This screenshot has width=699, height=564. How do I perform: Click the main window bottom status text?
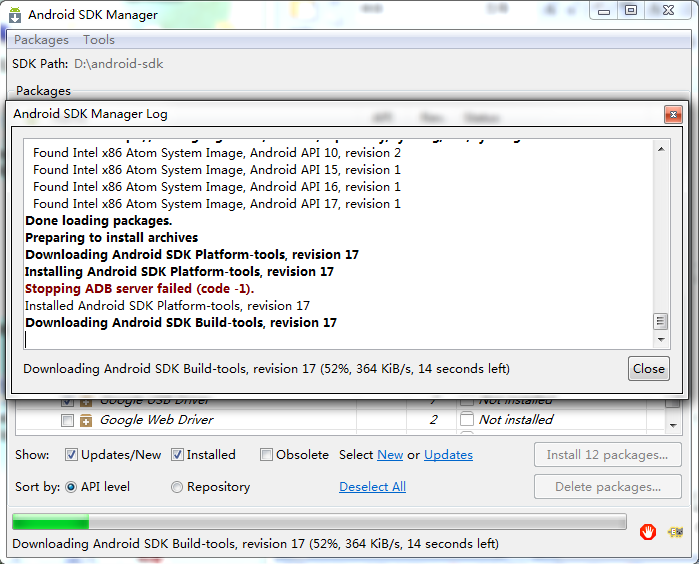coord(255,544)
